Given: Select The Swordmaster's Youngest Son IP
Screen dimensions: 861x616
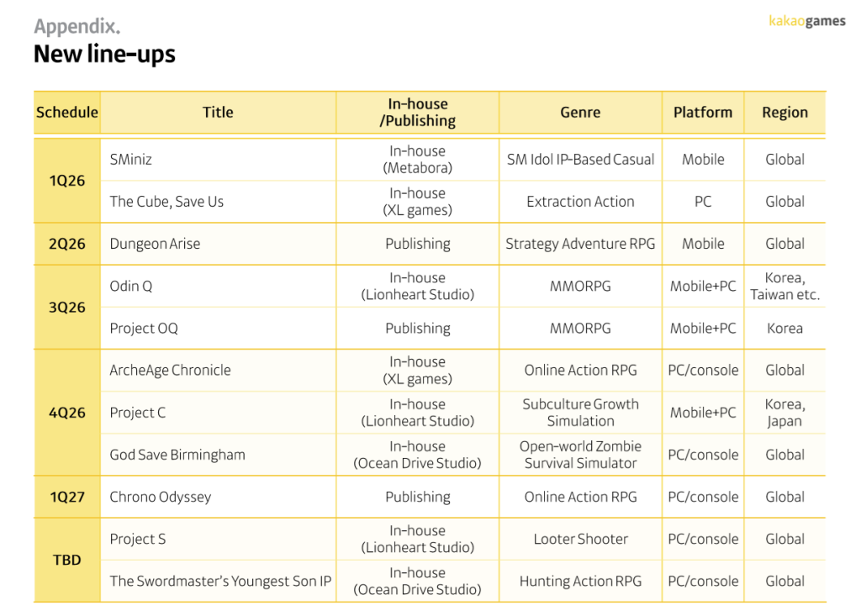Looking at the screenshot, I should point(220,581).
